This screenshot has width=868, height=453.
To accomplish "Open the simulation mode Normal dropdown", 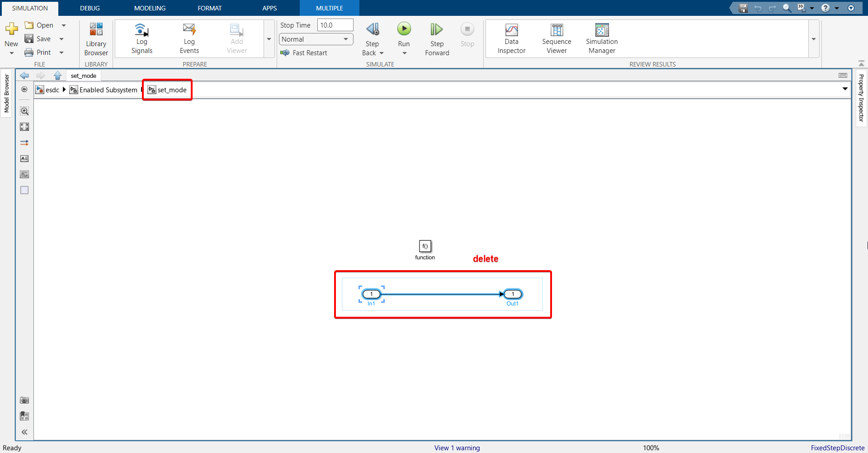I will (316, 39).
